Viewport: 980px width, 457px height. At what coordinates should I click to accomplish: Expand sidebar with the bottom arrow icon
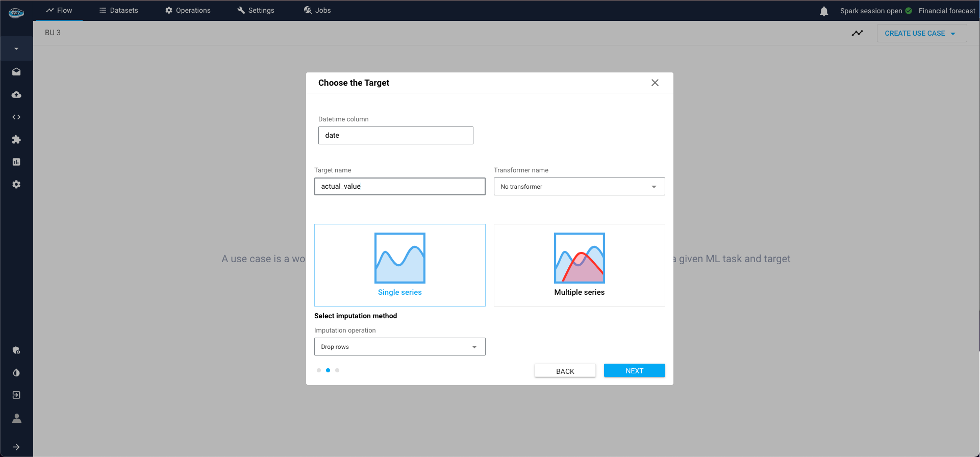[16, 447]
